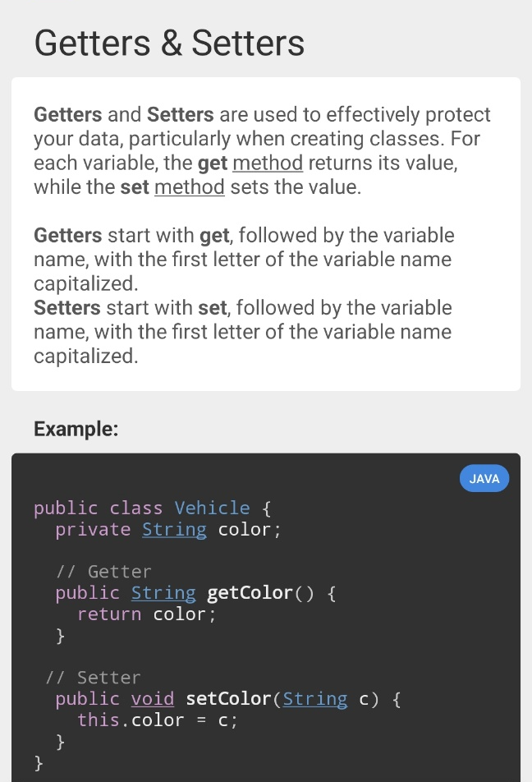The height and width of the screenshot is (782, 532).
Task: Click the '// Getter' comment line
Action: (103, 571)
